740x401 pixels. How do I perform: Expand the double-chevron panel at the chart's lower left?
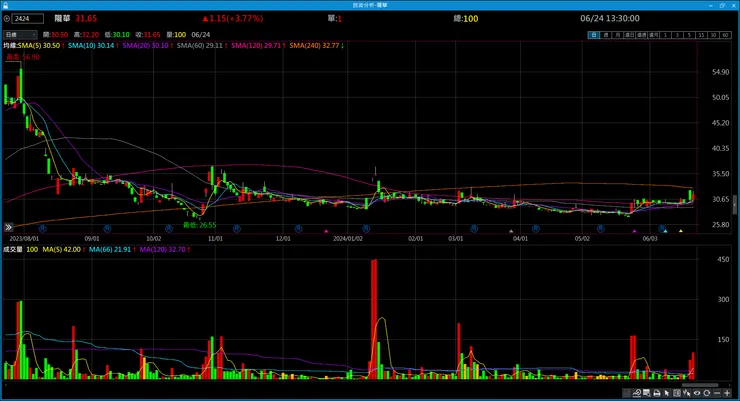(8, 227)
